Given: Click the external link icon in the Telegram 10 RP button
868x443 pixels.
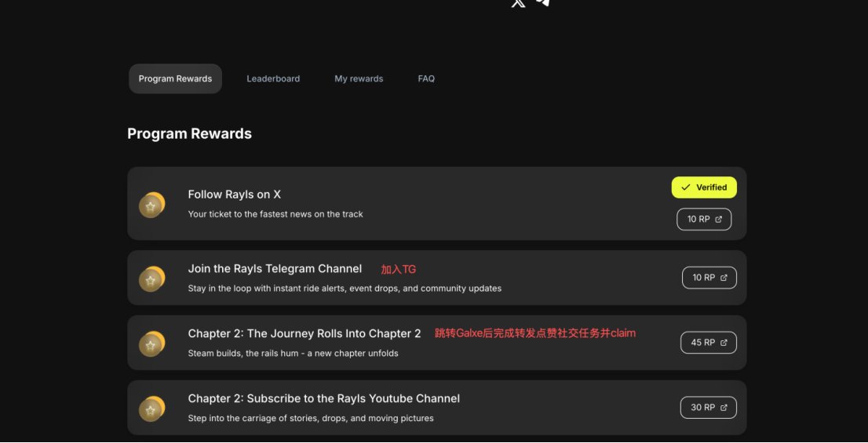Looking at the screenshot, I should [x=724, y=278].
